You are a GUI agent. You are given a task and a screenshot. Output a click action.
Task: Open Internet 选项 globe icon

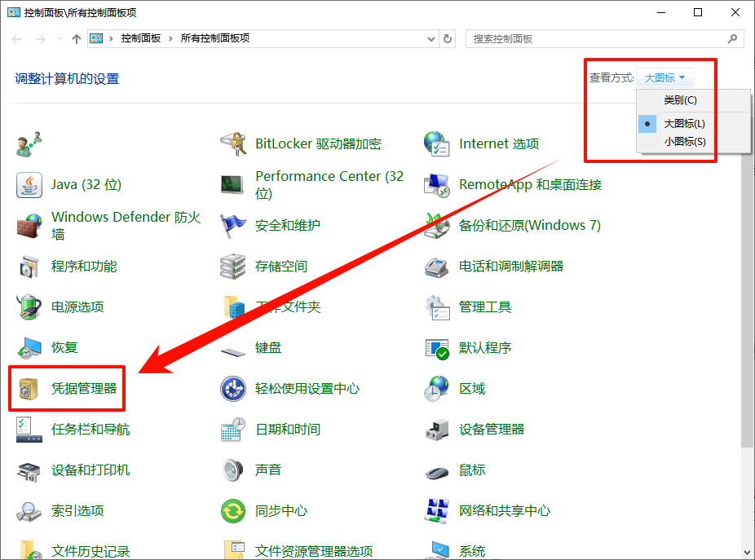(x=437, y=144)
